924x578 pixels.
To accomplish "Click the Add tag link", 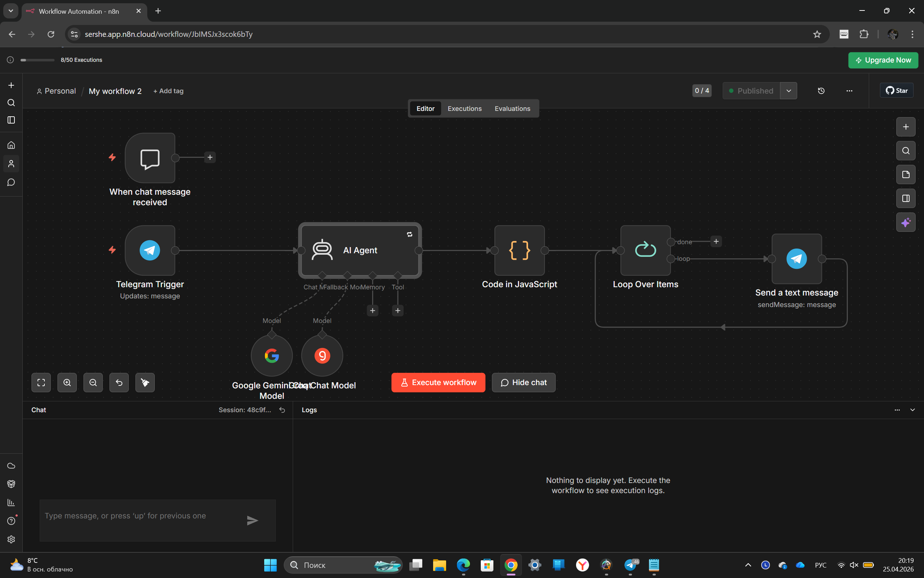I will coord(169,91).
